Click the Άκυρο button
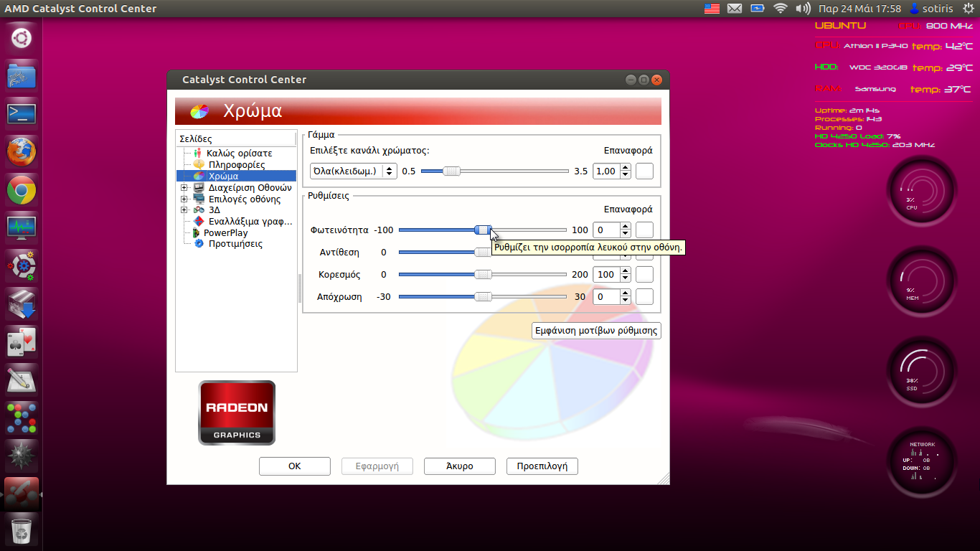Image resolution: width=980 pixels, height=551 pixels. (x=459, y=466)
